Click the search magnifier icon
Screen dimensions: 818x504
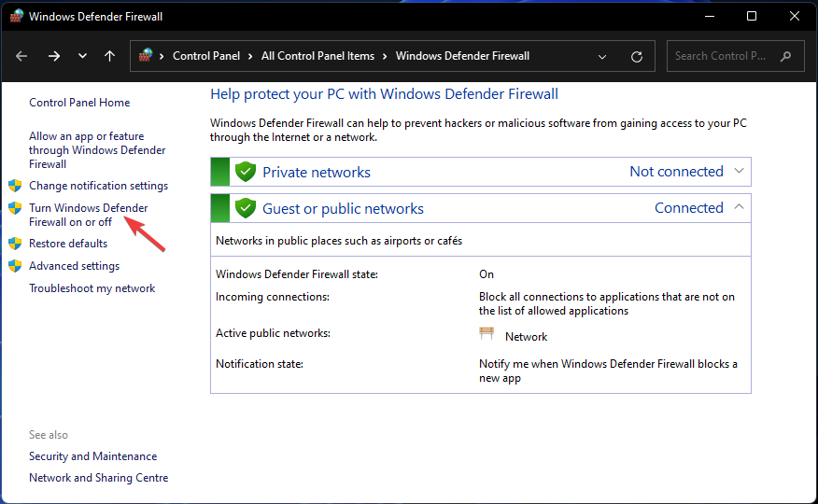pos(785,56)
